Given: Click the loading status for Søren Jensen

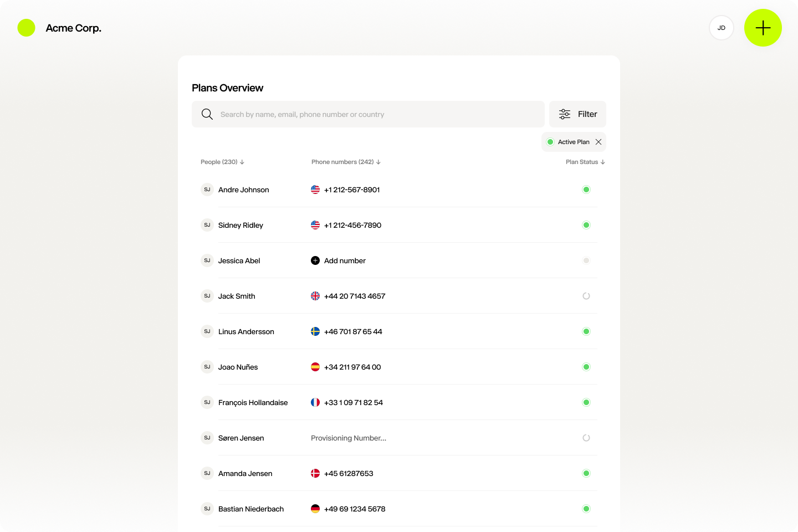Looking at the screenshot, I should click(x=586, y=438).
